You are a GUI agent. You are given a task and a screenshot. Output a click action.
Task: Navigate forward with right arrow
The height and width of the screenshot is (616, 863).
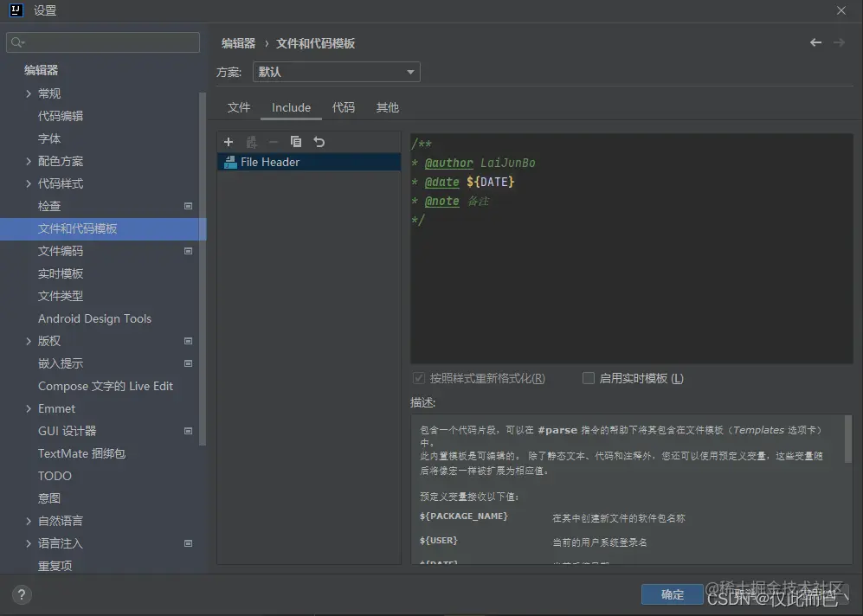839,42
